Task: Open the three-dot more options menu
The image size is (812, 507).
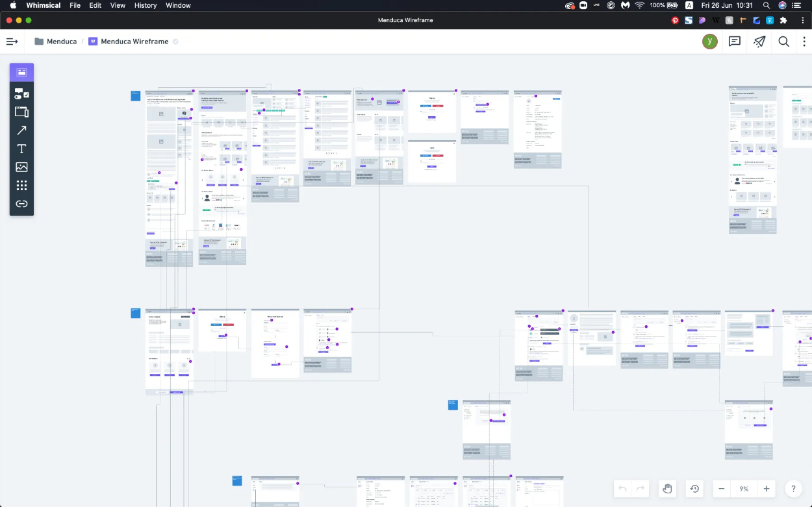Action: click(804, 42)
